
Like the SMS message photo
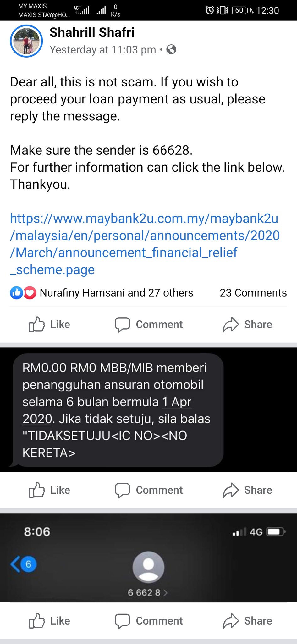click(x=49, y=490)
